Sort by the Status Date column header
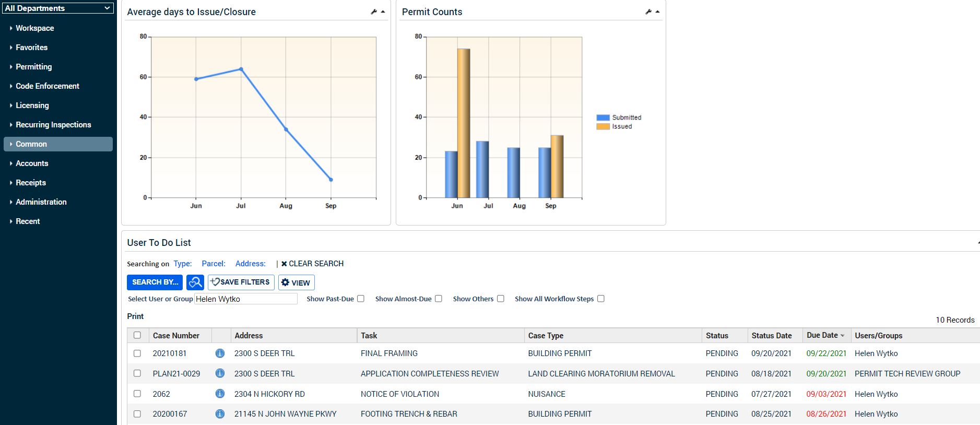The height and width of the screenshot is (425, 980). point(772,336)
